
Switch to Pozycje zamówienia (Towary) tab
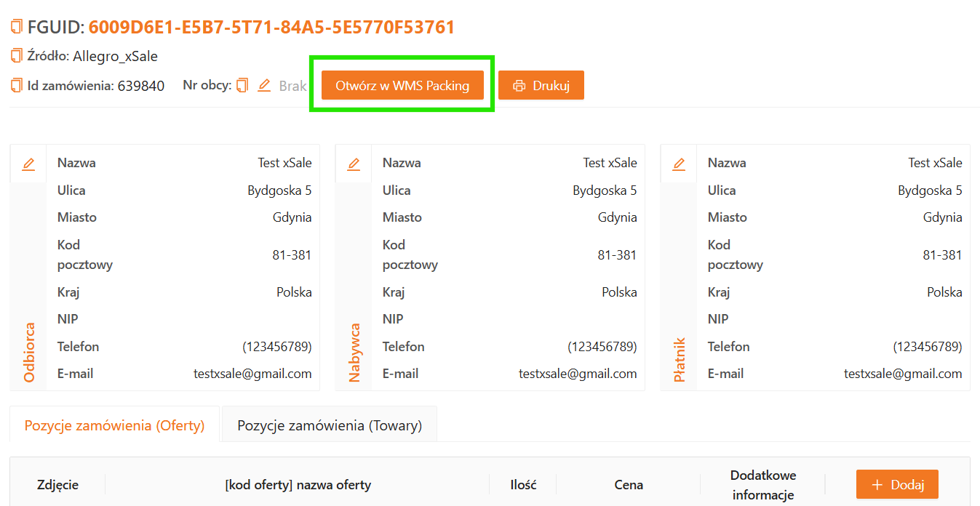[x=329, y=425]
